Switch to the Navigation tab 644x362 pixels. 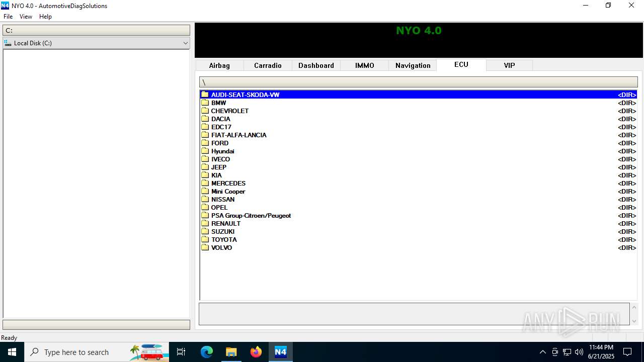point(413,65)
